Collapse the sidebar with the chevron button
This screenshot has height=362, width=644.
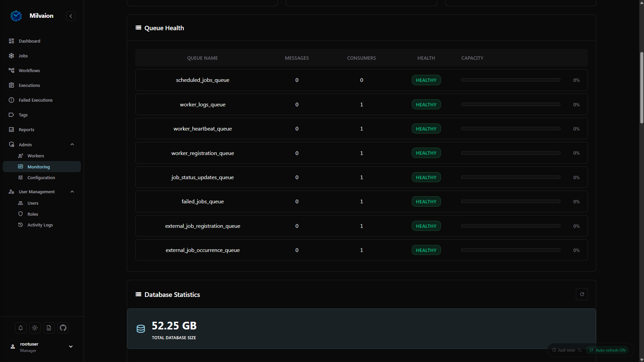[x=71, y=16]
